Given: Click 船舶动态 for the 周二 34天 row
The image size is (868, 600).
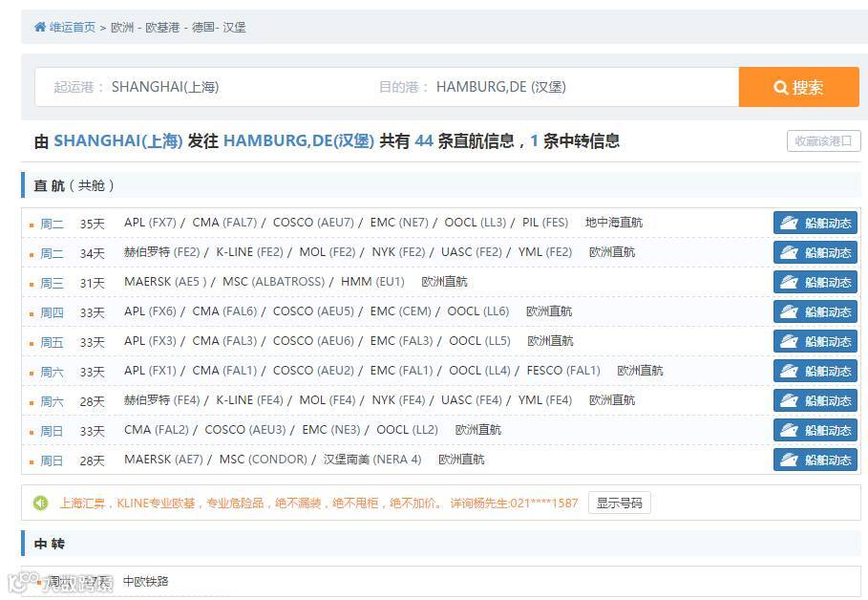Looking at the screenshot, I should click(815, 252).
